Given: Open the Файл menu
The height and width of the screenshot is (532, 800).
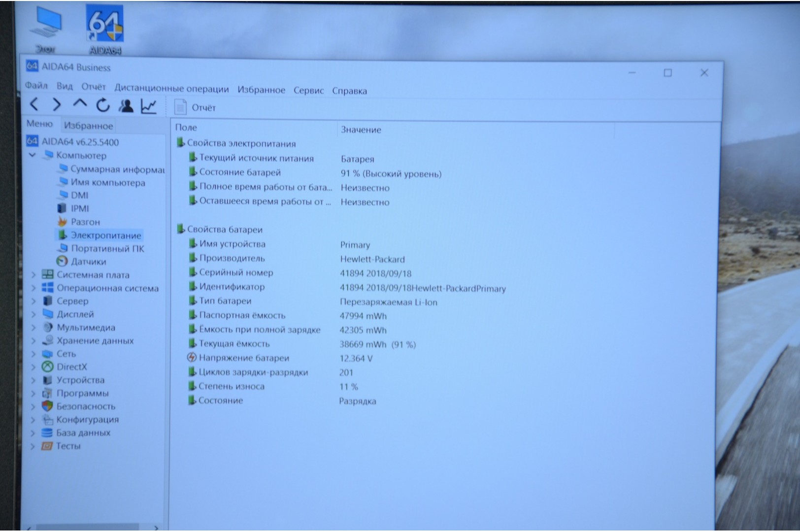Looking at the screenshot, I should pyautogui.click(x=36, y=86).
